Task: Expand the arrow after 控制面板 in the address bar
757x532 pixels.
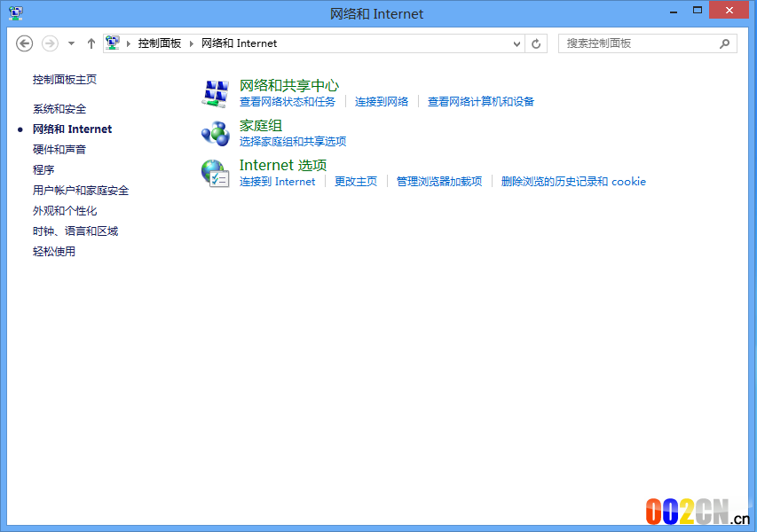Action: (191, 44)
